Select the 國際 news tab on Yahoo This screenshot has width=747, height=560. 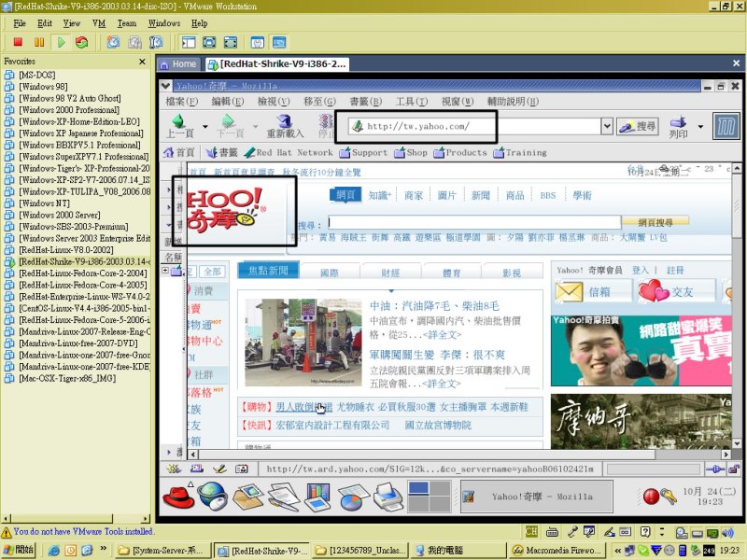330,273
